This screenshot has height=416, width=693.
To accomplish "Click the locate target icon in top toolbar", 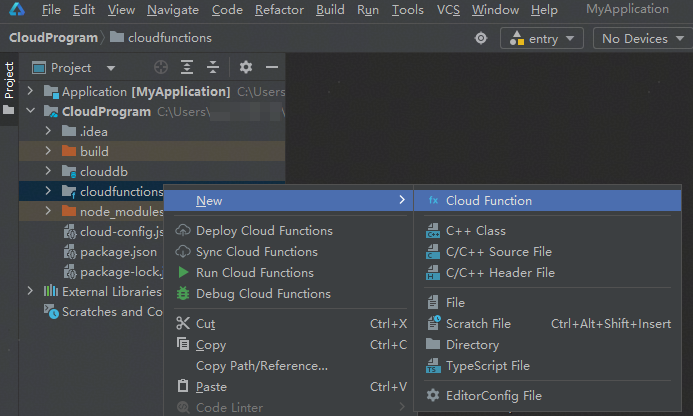I will pyautogui.click(x=481, y=38).
